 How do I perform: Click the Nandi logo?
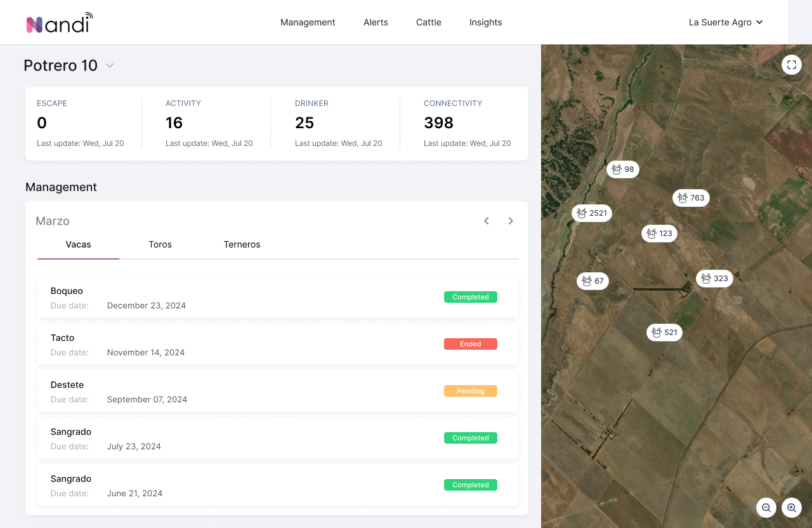click(59, 23)
